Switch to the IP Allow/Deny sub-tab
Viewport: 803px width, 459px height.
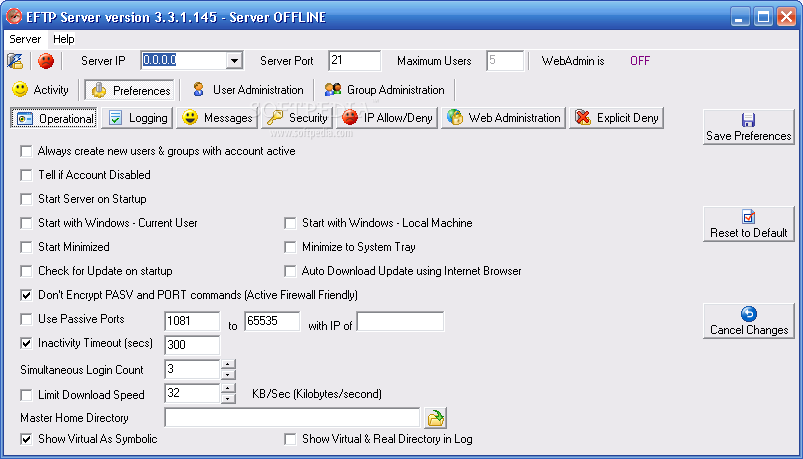pos(387,118)
